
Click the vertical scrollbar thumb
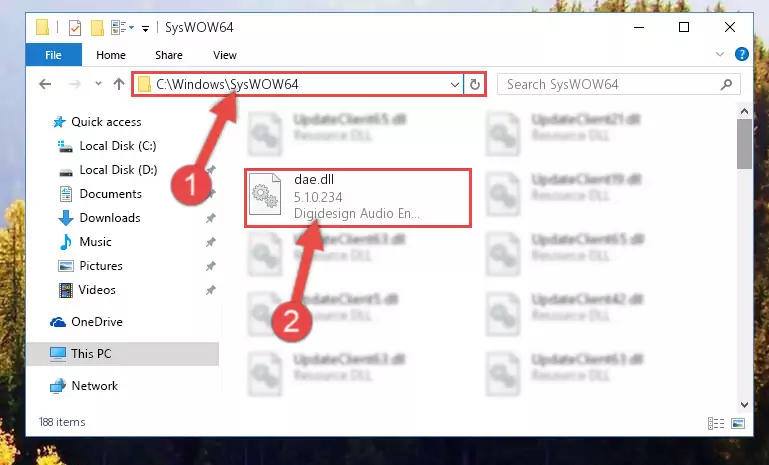[x=744, y=144]
